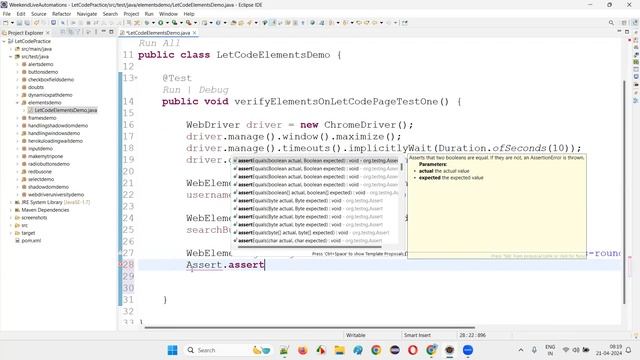Collapse the elementsdemo package
The width and height of the screenshot is (640, 360).
(x=18, y=102)
